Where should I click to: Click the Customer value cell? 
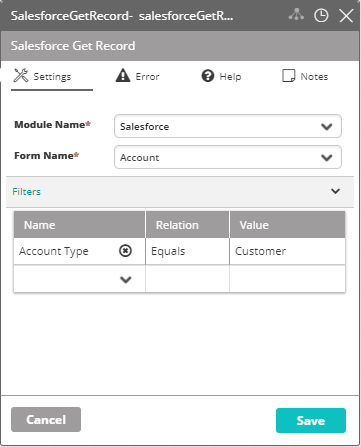287,251
